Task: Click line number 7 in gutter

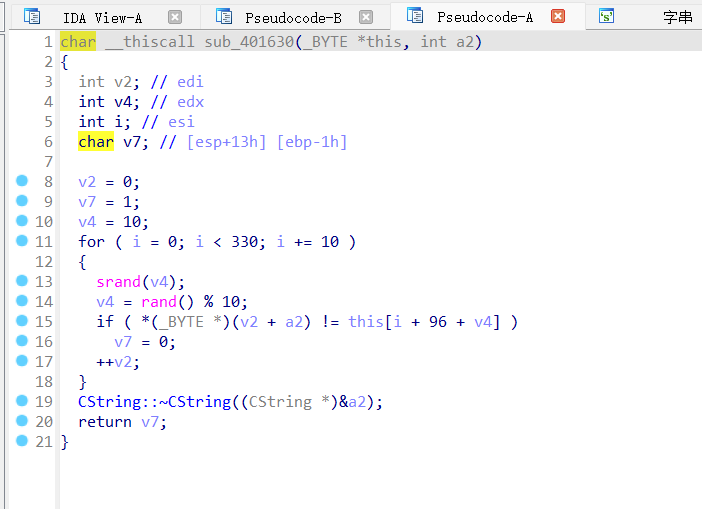Action: tap(48, 162)
